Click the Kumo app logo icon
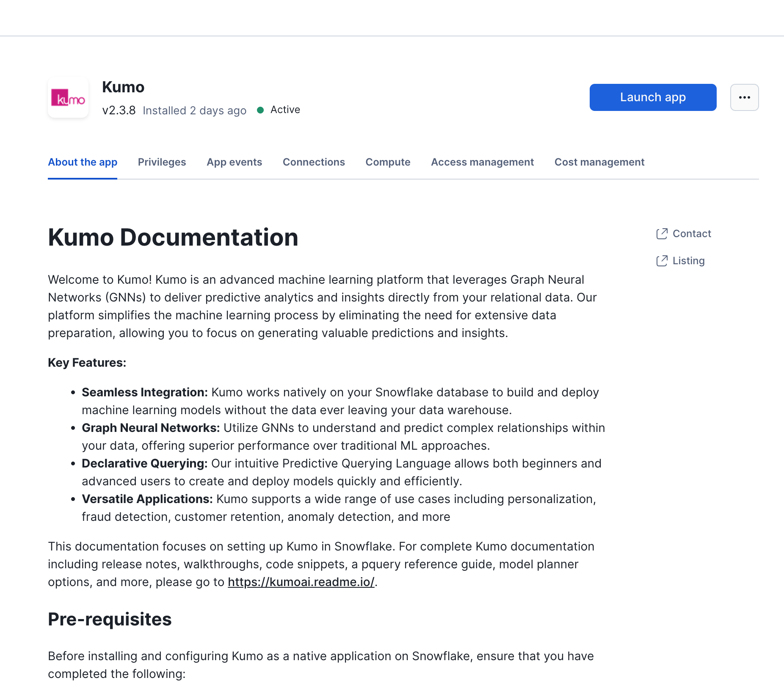This screenshot has height=697, width=784. pos(68,98)
